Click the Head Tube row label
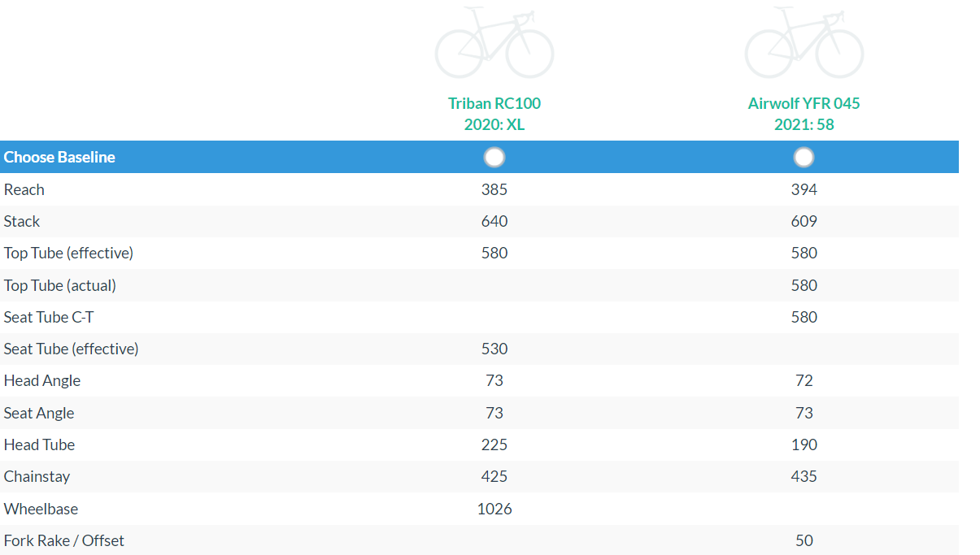Image resolution: width=980 pixels, height=555 pixels. [39, 444]
